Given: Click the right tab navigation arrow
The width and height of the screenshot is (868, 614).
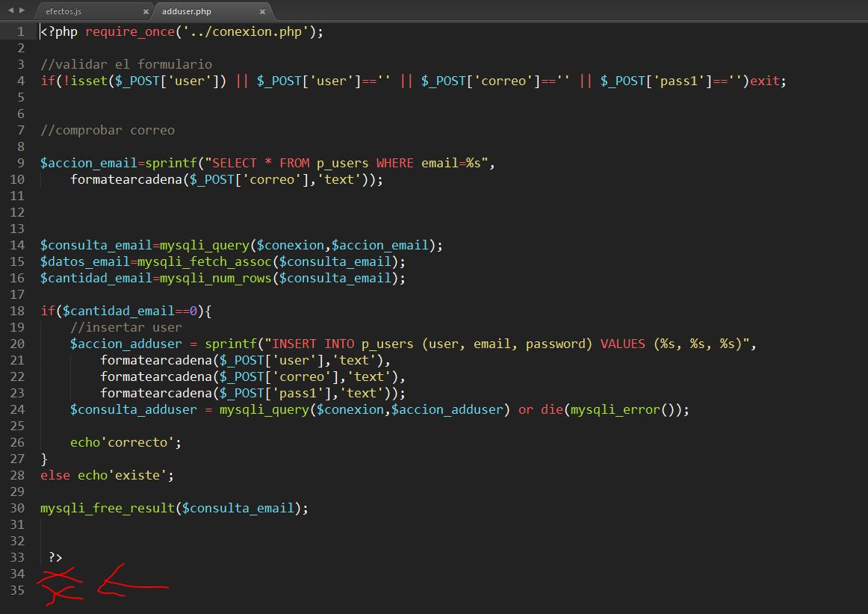Looking at the screenshot, I should pyautogui.click(x=22, y=10).
